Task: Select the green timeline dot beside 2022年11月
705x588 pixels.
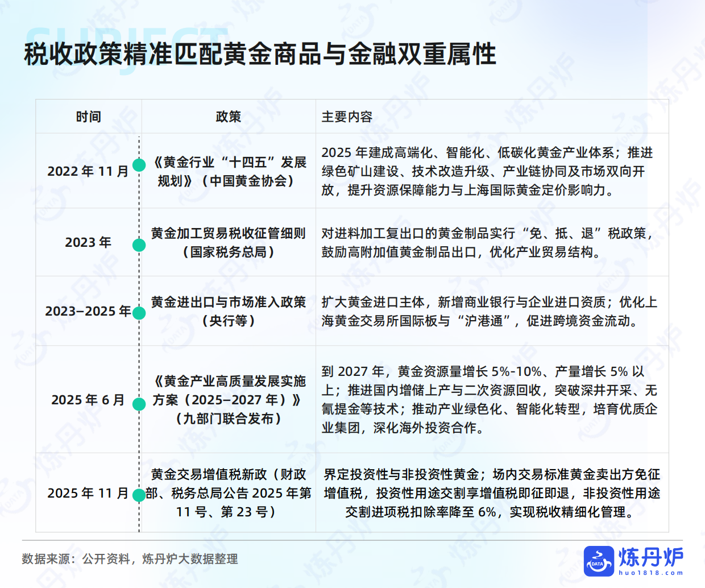Action: 138,166
